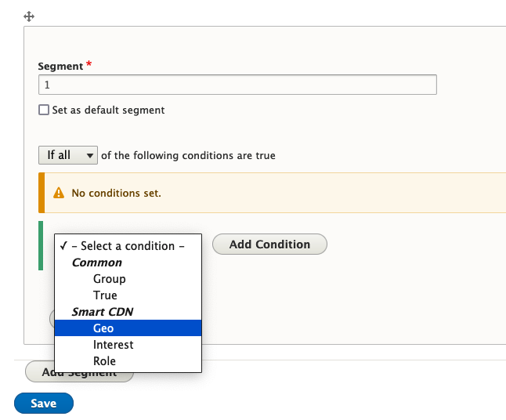Image resolution: width=506 pixels, height=420 pixels.
Task: Click the Common group header
Action: (x=97, y=262)
